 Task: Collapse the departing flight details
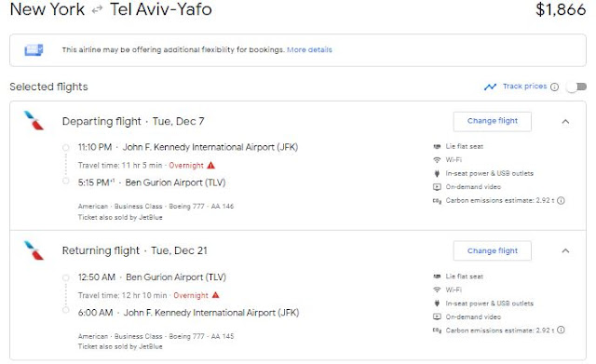[565, 122]
